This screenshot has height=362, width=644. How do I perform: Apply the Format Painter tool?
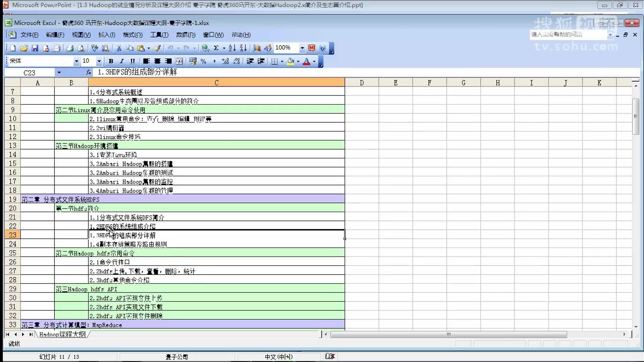click(157, 48)
